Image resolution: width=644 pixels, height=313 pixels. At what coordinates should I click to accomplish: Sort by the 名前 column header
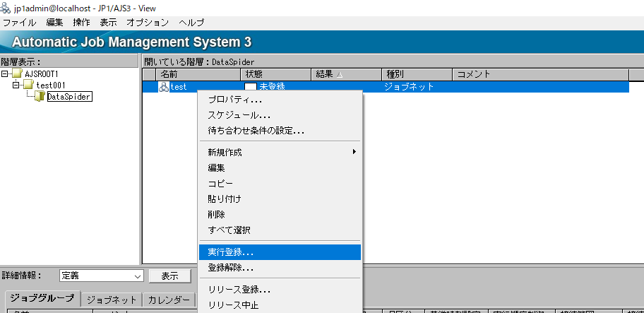[x=198, y=74]
